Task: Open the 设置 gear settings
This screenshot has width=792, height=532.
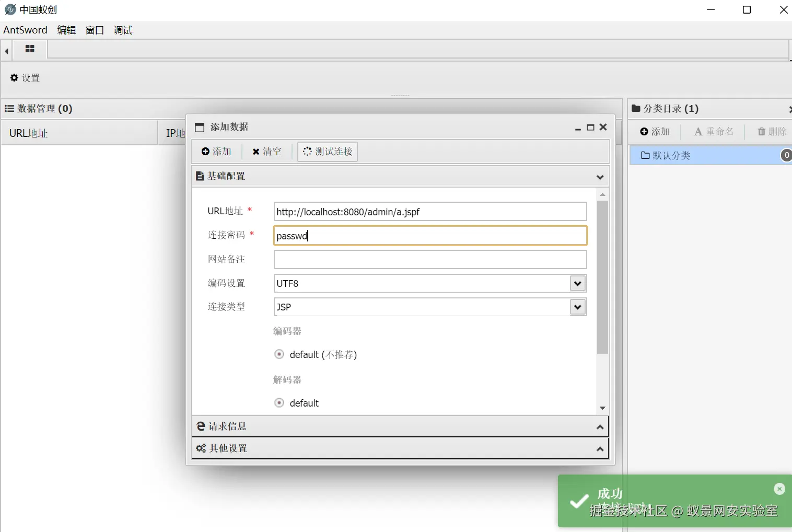Action: 25,78
